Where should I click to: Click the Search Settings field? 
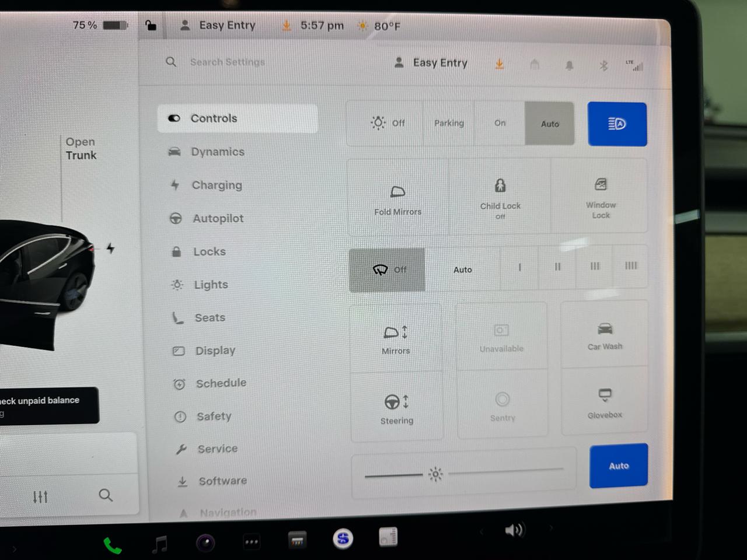[x=228, y=62]
